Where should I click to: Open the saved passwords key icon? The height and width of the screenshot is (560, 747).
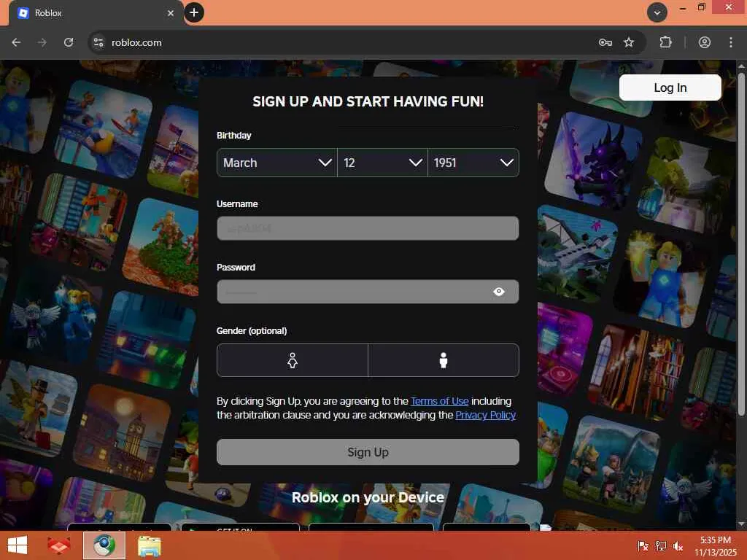click(x=605, y=42)
